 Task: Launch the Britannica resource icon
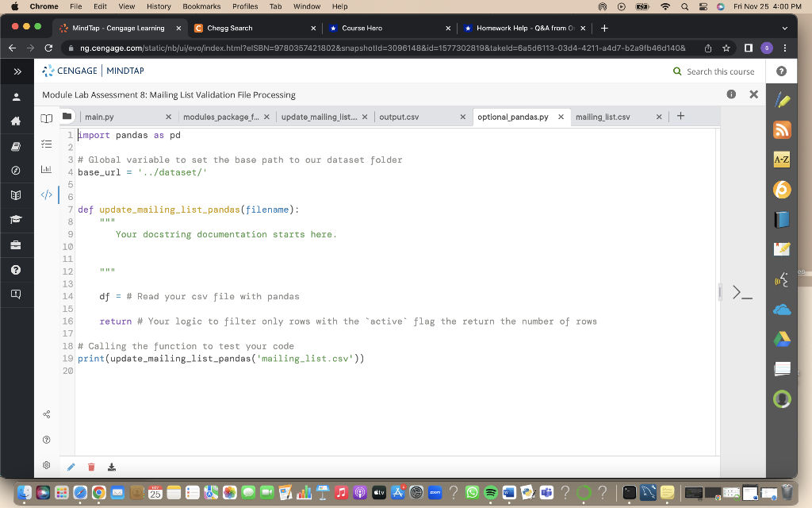[x=781, y=190]
